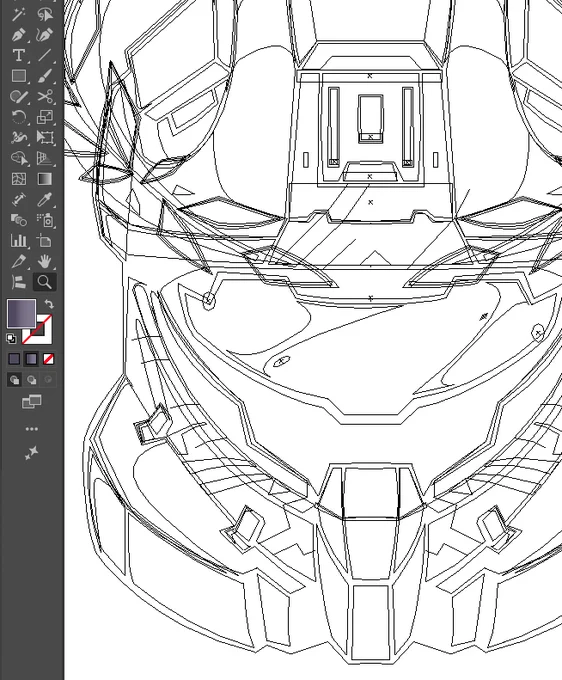Screen dimensions: 562x680
Task: Select the Magic Wand tool
Action: click(x=19, y=14)
